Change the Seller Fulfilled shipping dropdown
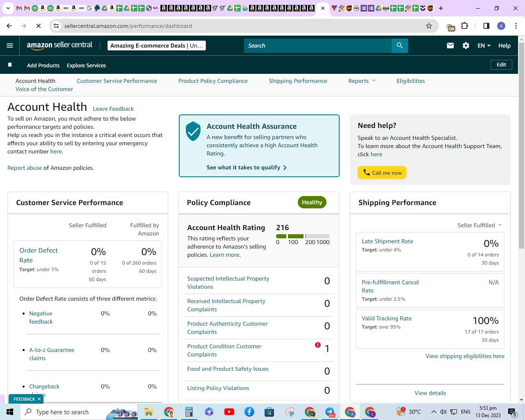The image size is (525, 420). (479, 225)
